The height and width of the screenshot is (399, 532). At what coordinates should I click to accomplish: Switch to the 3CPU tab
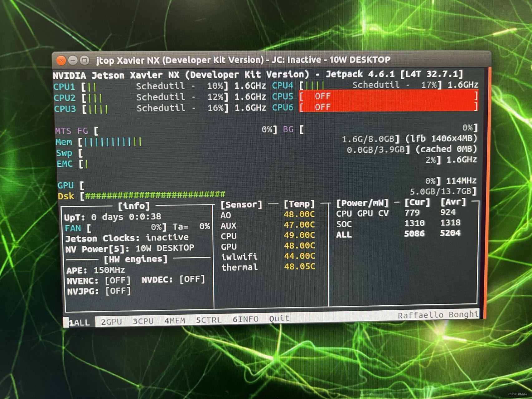coord(143,320)
